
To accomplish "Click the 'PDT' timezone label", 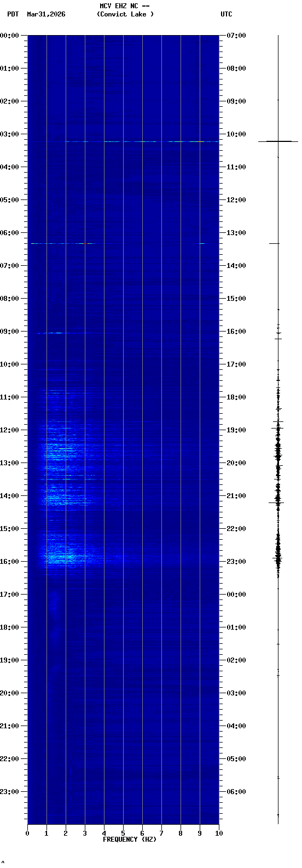I will pos(13,14).
